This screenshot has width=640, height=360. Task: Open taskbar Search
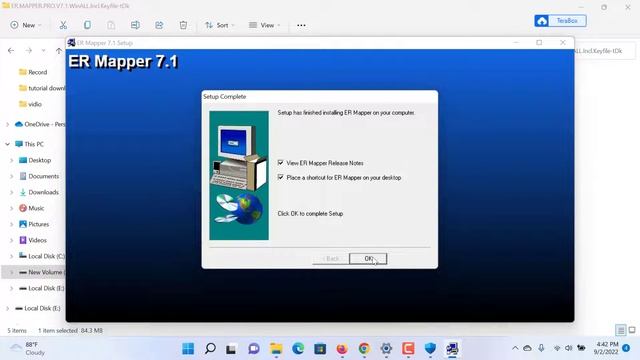210,349
